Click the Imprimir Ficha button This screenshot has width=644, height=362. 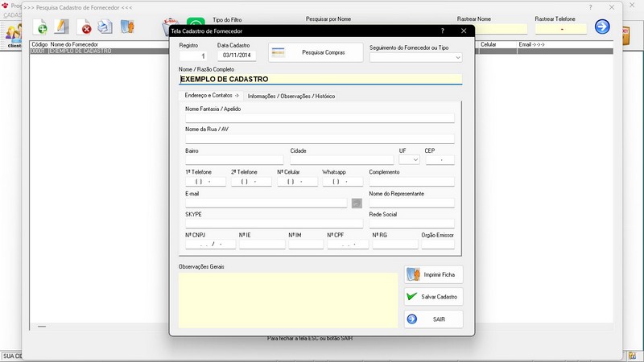click(x=433, y=274)
